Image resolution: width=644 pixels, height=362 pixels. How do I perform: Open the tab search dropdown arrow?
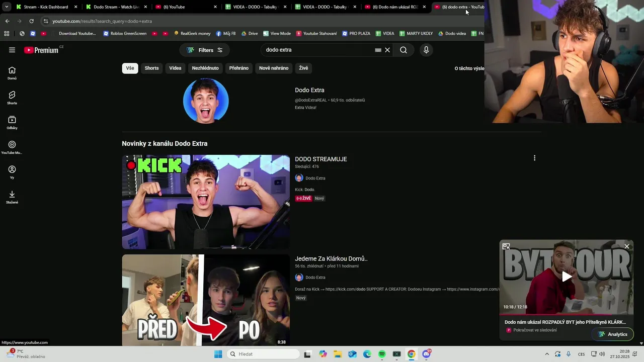pyautogui.click(x=7, y=7)
